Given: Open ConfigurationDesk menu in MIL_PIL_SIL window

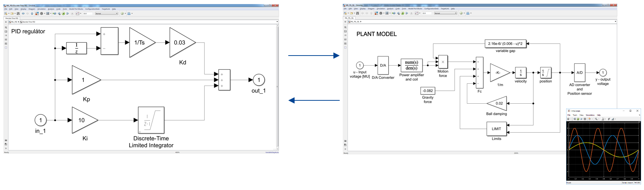Looking at the screenshot, I should (x=431, y=9).
